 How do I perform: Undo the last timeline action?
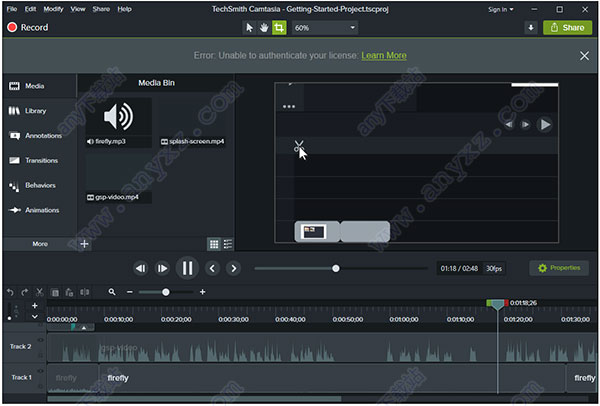(x=10, y=292)
